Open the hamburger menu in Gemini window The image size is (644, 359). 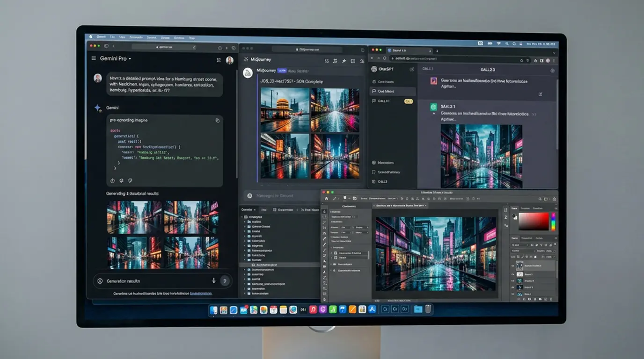pyautogui.click(x=94, y=58)
